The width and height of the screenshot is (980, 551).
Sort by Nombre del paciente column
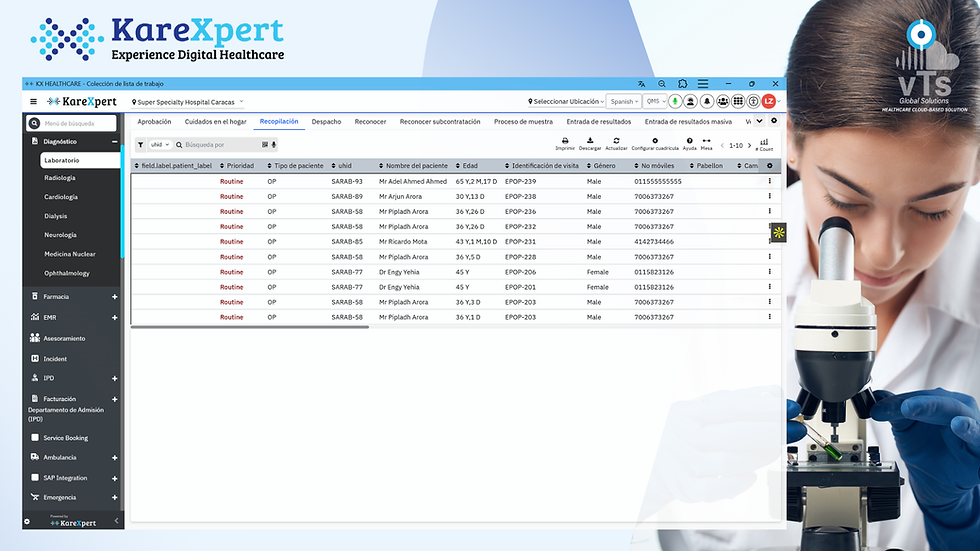click(413, 166)
